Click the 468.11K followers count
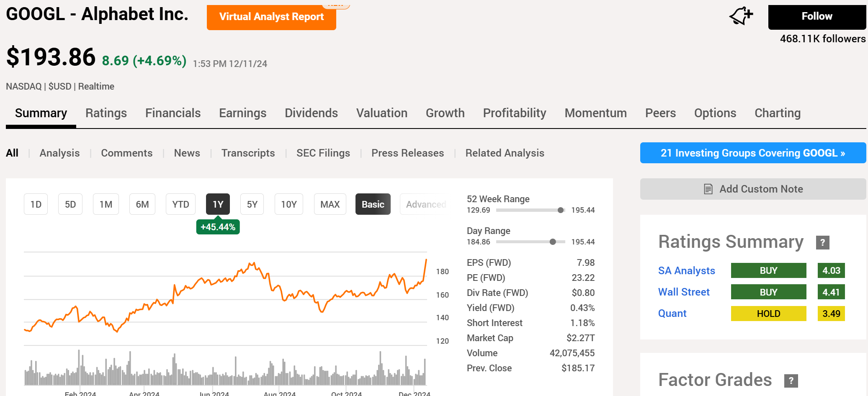The image size is (868, 396). 823,39
